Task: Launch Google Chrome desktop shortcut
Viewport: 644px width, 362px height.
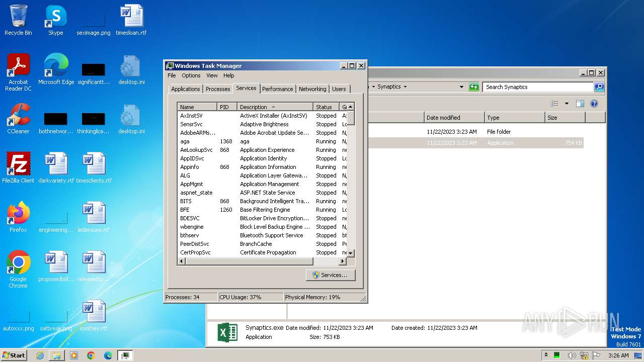Action: tap(18, 269)
